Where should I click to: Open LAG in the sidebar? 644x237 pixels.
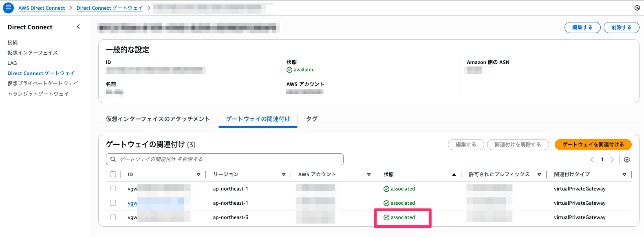click(x=12, y=63)
